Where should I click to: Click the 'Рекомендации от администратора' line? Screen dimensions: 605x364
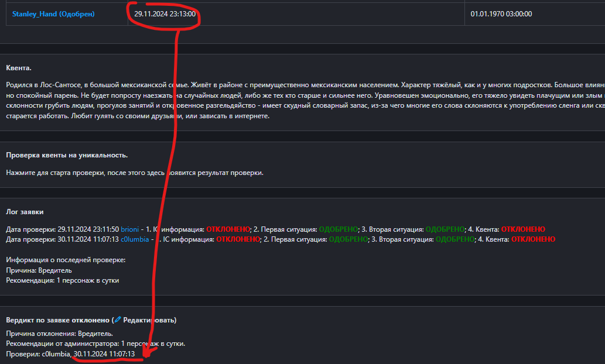tap(95, 344)
